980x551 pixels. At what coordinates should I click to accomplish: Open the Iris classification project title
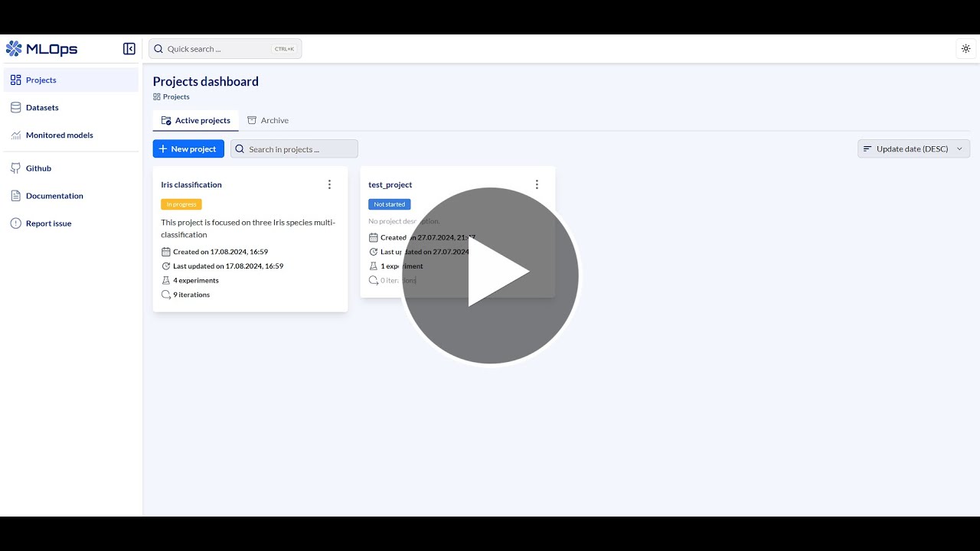point(191,184)
